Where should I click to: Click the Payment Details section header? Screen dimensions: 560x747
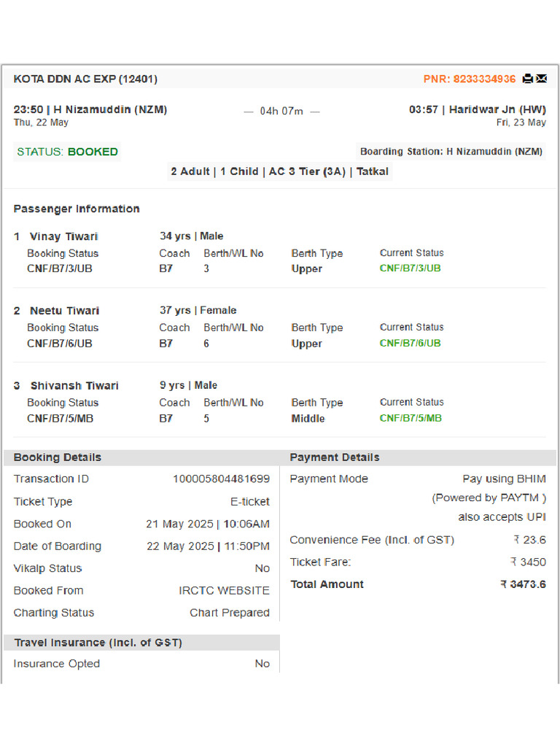(335, 457)
